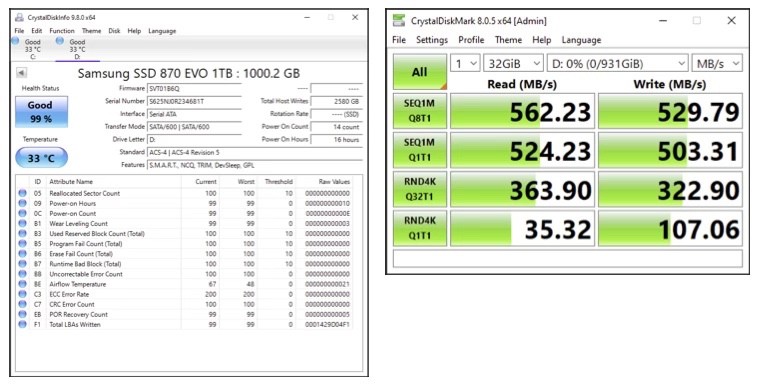Click the CrystalDiskInfo title bar icon
The height and width of the screenshot is (388, 758).
(x=19, y=17)
